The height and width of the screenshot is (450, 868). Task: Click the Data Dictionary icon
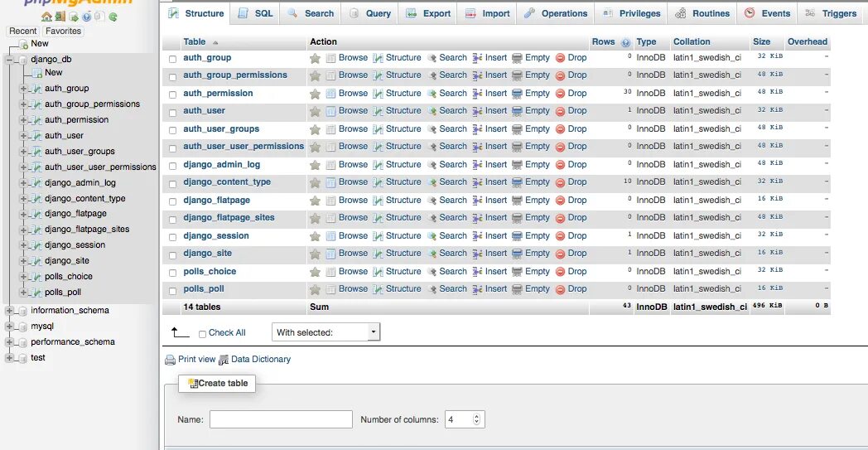[x=224, y=360]
